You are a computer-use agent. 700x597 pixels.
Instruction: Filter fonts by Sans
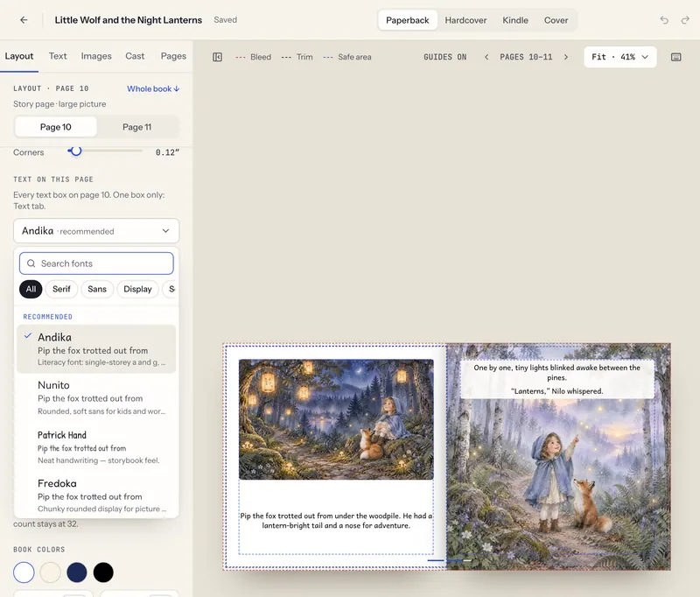pos(97,289)
